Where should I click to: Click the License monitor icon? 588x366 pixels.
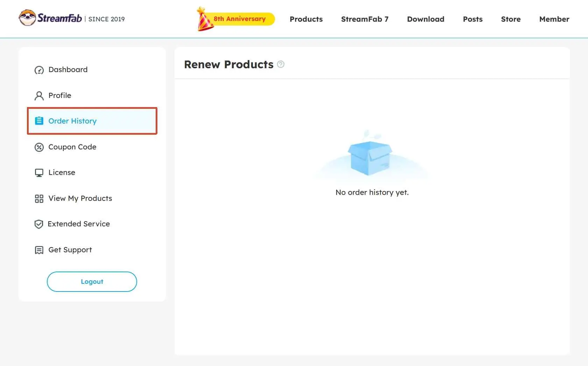pyautogui.click(x=39, y=173)
